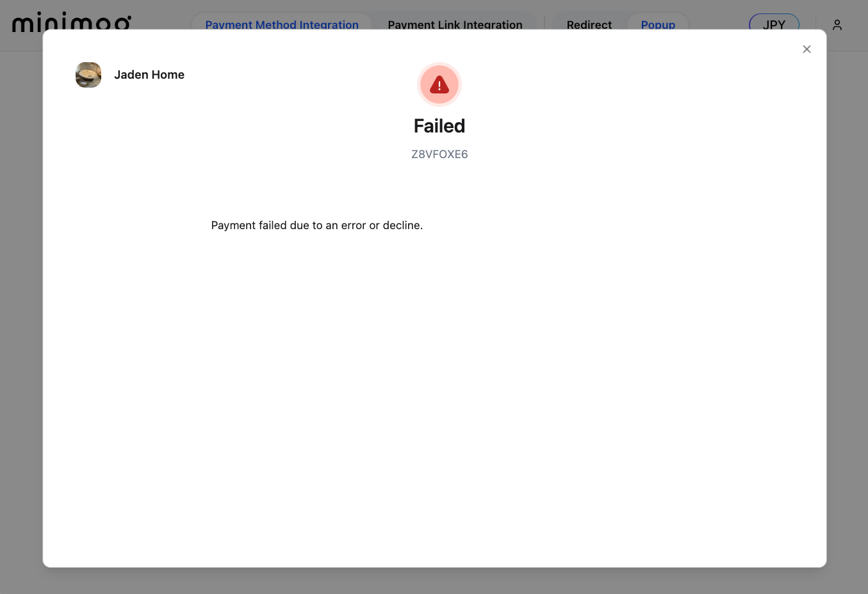Click the dimmed backdrop below the dialog
Image resolution: width=868 pixels, height=594 pixels.
click(x=434, y=581)
